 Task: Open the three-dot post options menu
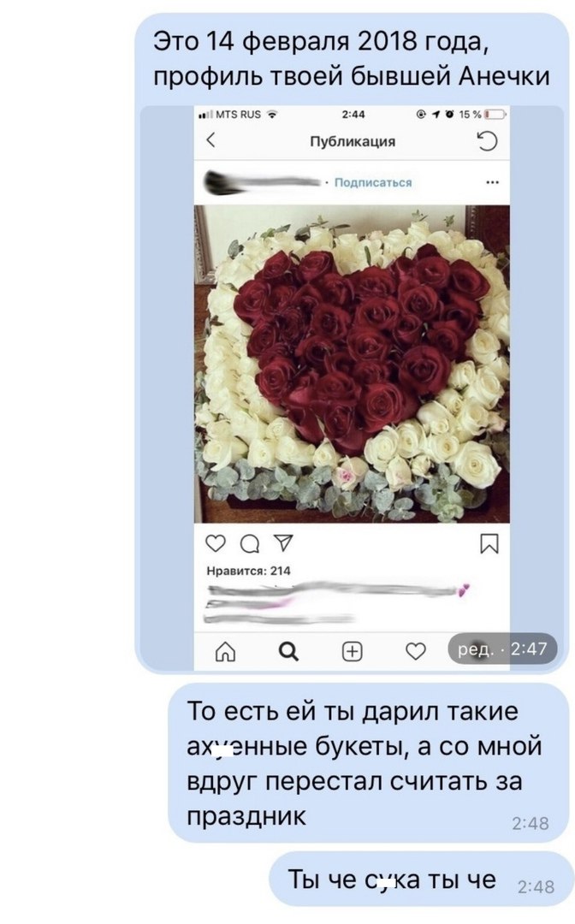click(x=493, y=182)
